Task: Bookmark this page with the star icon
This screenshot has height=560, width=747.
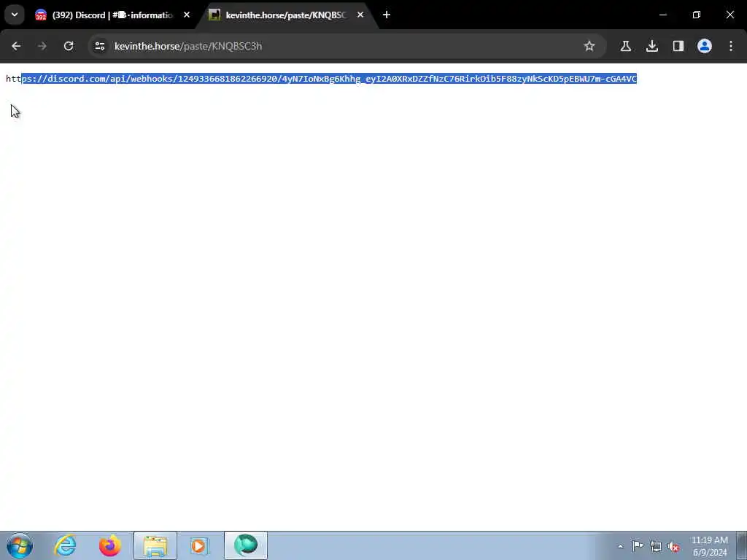Action: [589, 46]
